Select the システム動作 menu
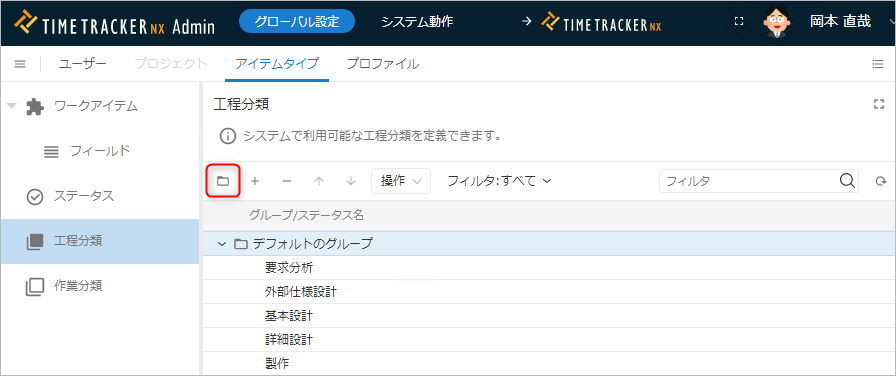The height and width of the screenshot is (376, 896). click(417, 22)
